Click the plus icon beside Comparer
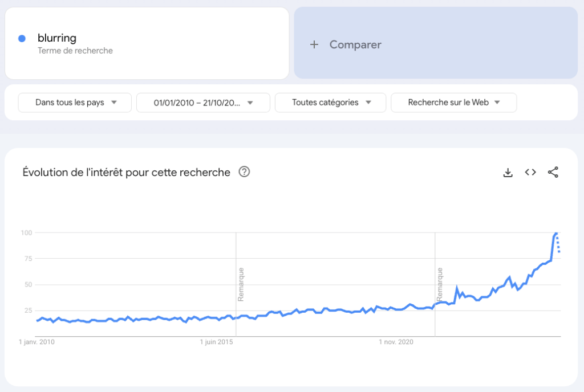This screenshot has width=584, height=392. point(314,45)
